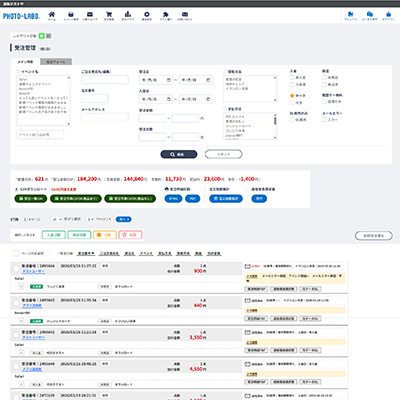Open the bar chart statistics icon
Screen dimensions: 400x400
(128, 14)
